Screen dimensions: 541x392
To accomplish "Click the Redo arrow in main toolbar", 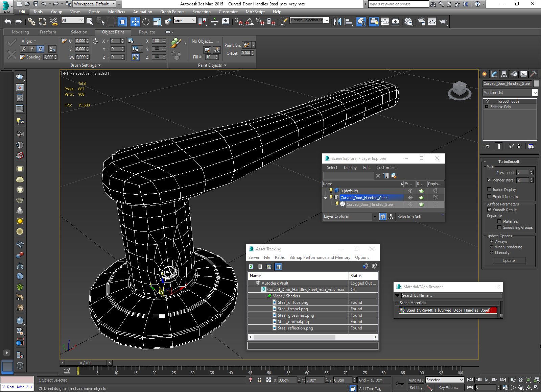I will (x=19, y=22).
